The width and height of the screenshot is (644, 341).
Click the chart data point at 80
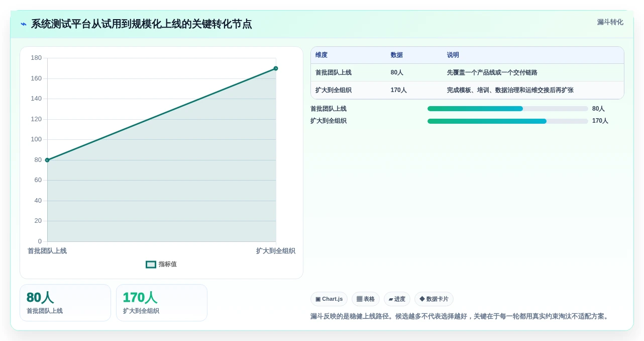(47, 160)
